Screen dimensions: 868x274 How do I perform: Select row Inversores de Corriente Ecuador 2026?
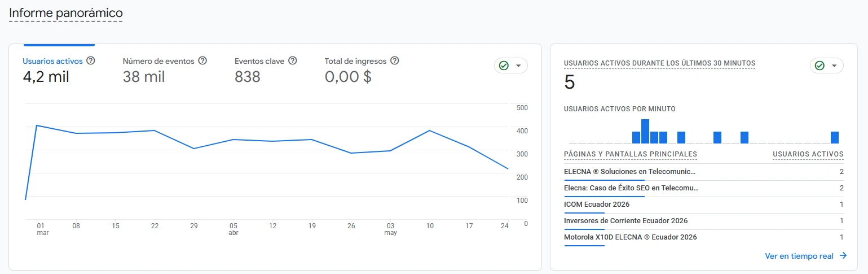coord(704,221)
